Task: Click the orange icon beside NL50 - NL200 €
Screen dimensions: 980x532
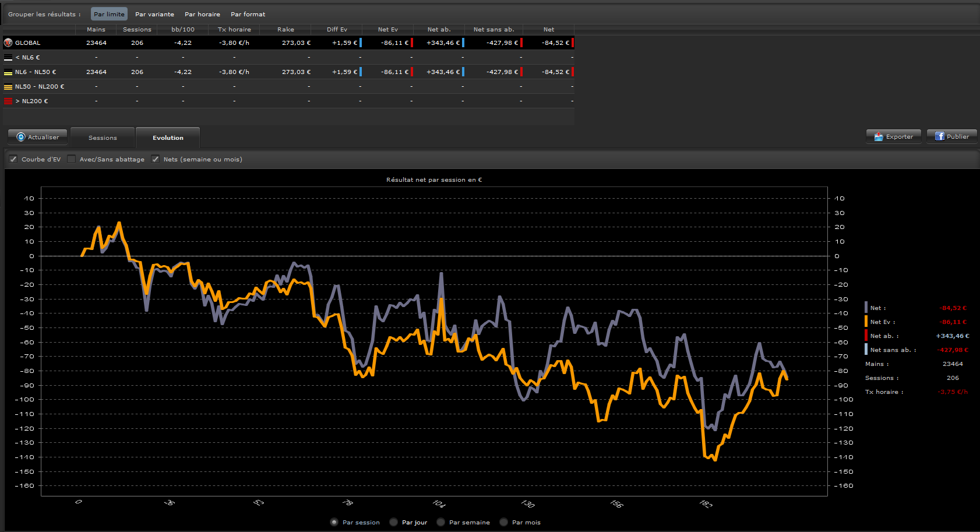Action: point(8,87)
